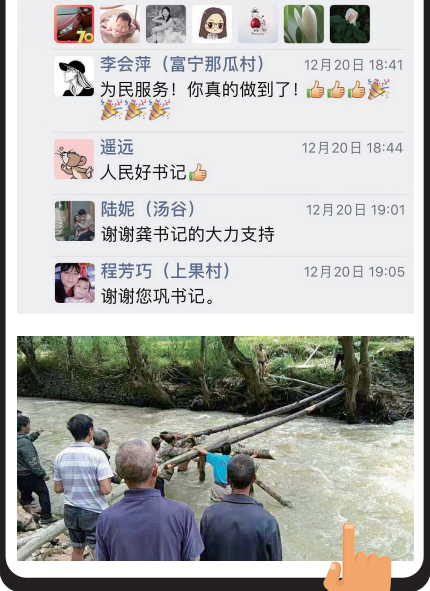Select the comment 谢谢龚书记的大力支持
Screen dimensions: 430x591
[x=188, y=234]
